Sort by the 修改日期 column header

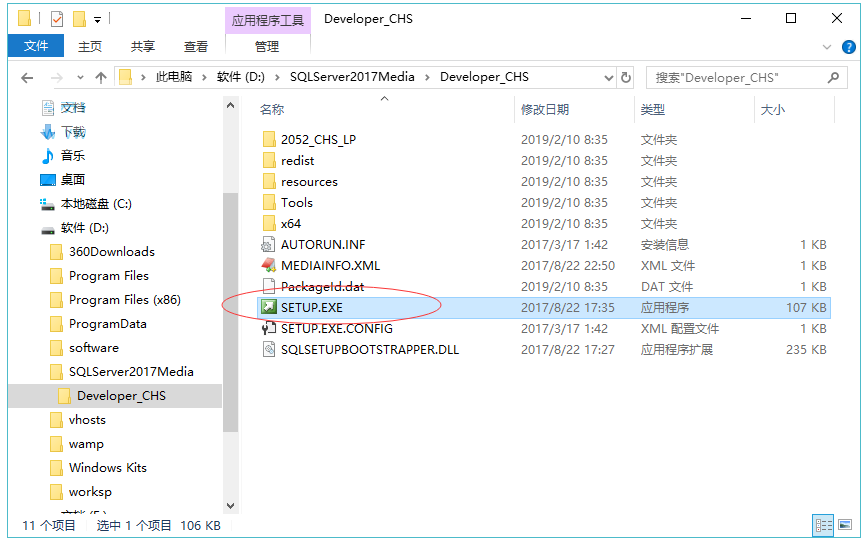click(x=545, y=110)
